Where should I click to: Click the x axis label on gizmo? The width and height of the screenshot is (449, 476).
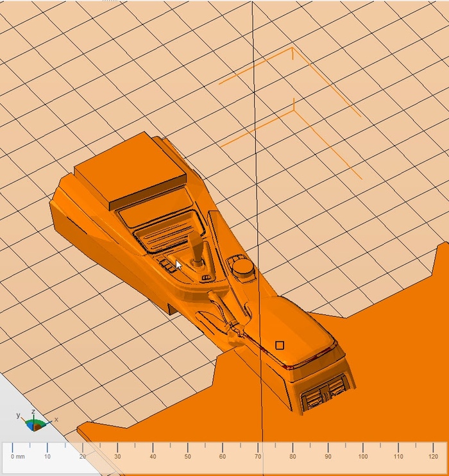pos(56,419)
